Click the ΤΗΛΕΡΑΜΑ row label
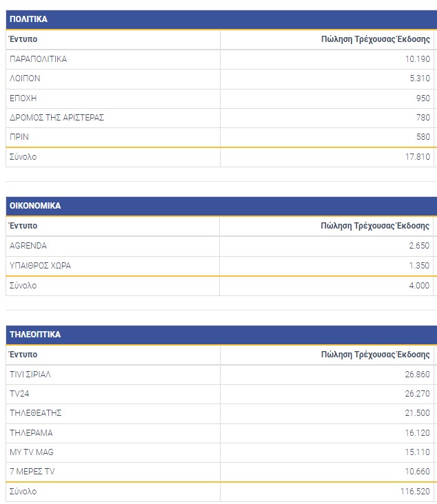This screenshot has width=437, height=504. (31, 433)
